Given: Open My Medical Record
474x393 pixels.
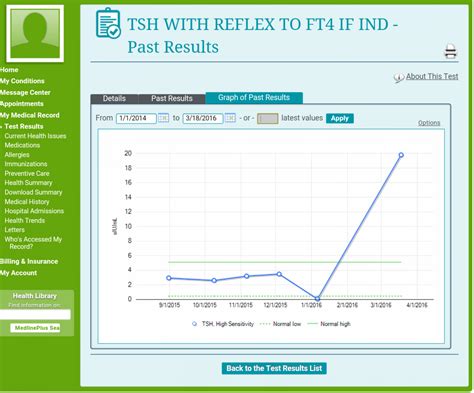Looking at the screenshot, I should click(x=30, y=115).
